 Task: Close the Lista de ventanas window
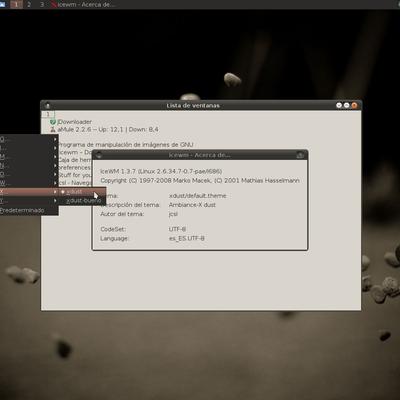[354, 105]
